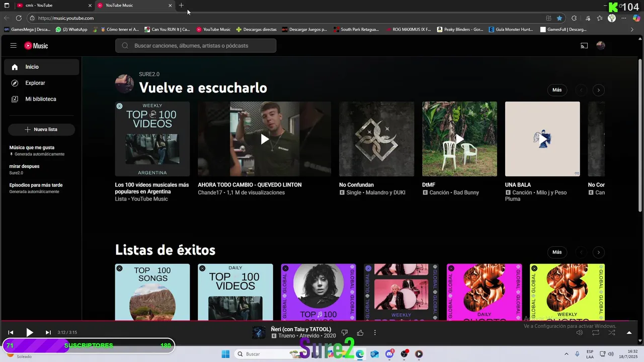Screen dimensions: 644x362
Task: Click the cast to device icon
Action: [584, 46]
